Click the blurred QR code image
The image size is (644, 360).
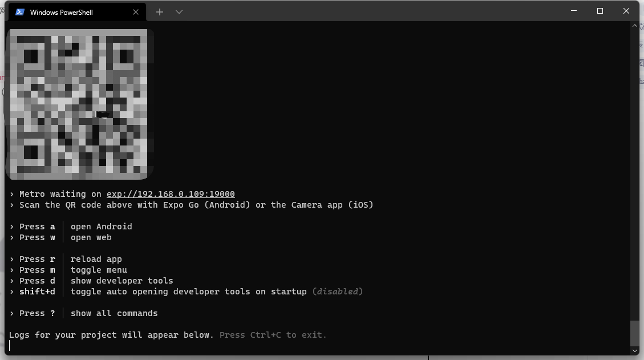79,104
